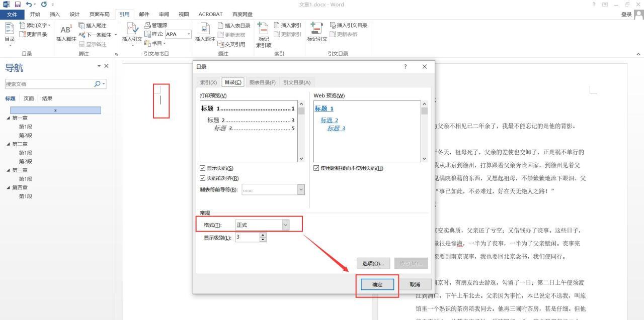Click 登录 sign-in link
This screenshot has height=320, width=644.
click(x=626, y=14)
